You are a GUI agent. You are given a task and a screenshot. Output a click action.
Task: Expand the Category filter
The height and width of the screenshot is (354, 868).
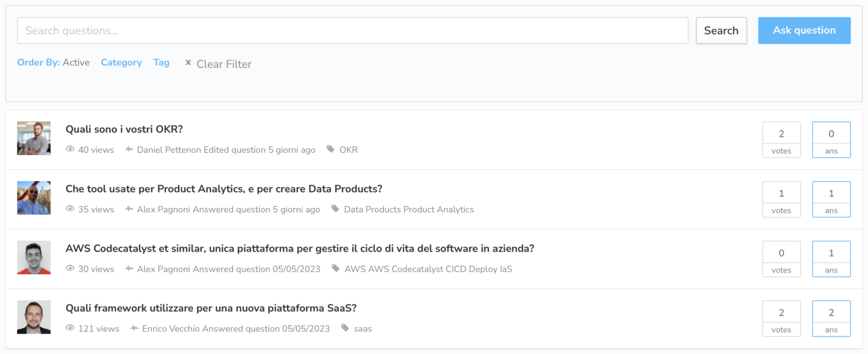coord(121,63)
